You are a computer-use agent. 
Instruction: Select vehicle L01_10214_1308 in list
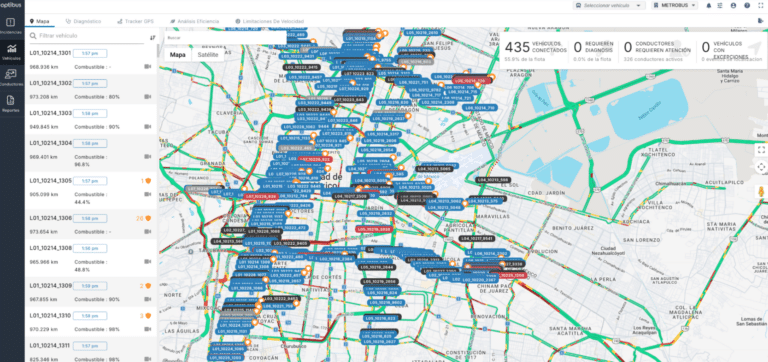click(91, 258)
